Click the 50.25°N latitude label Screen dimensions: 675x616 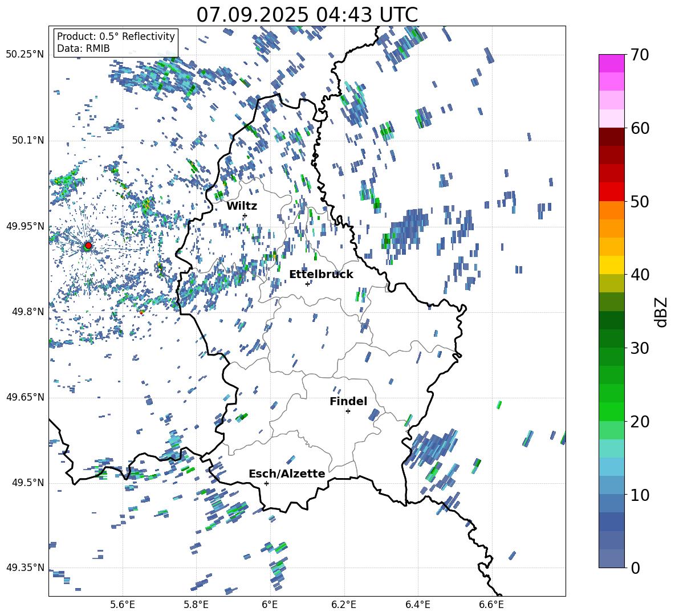coord(25,55)
